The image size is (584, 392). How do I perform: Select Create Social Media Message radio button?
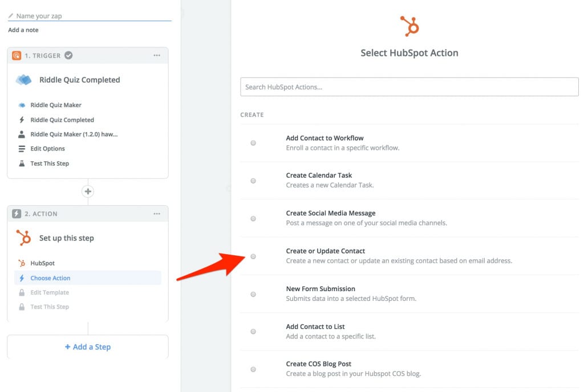pos(253,219)
